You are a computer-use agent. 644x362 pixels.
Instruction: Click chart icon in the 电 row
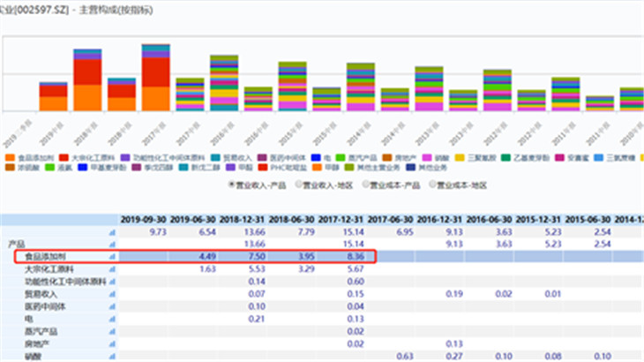[x=112, y=320]
